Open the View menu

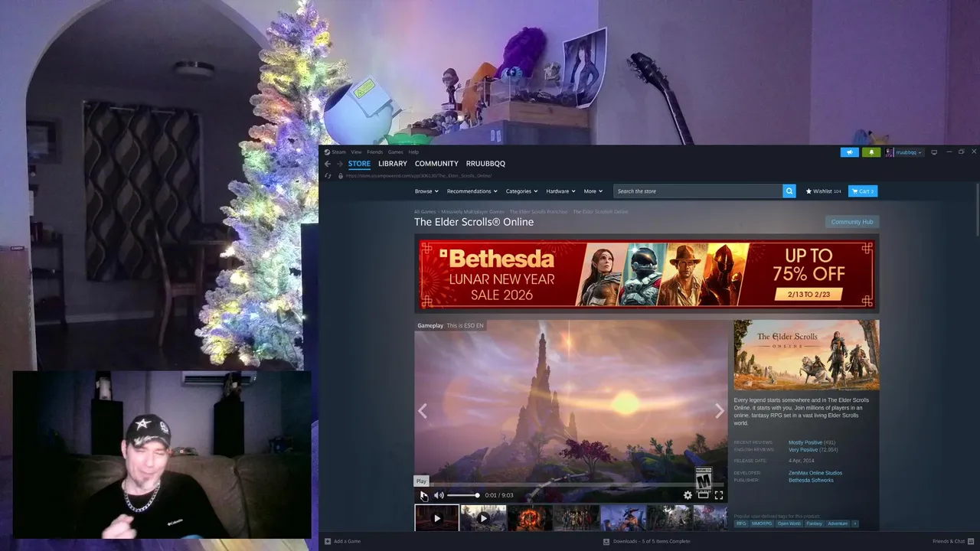[356, 152]
